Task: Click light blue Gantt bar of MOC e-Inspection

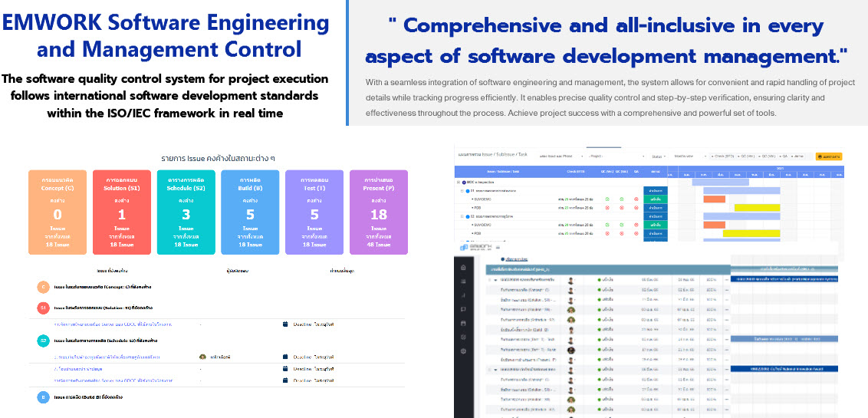Action: [720, 182]
